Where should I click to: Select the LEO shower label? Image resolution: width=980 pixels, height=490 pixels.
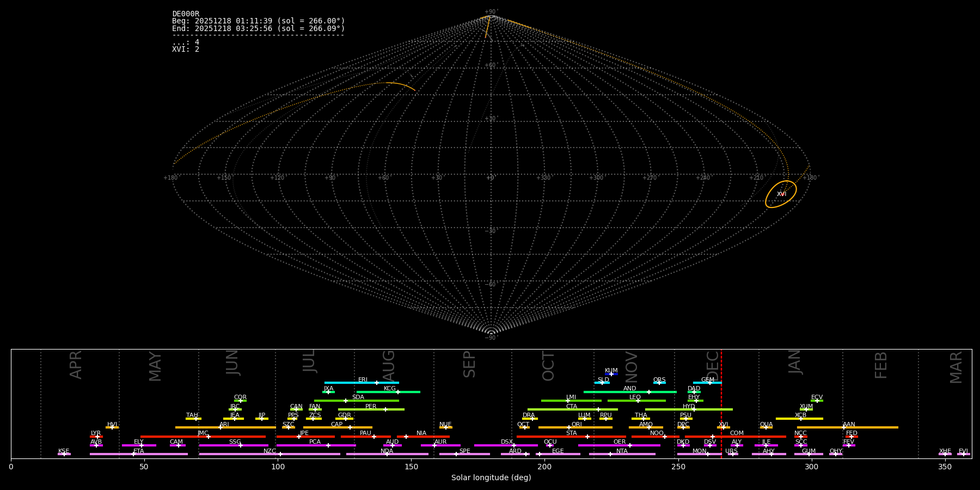(x=635, y=397)
